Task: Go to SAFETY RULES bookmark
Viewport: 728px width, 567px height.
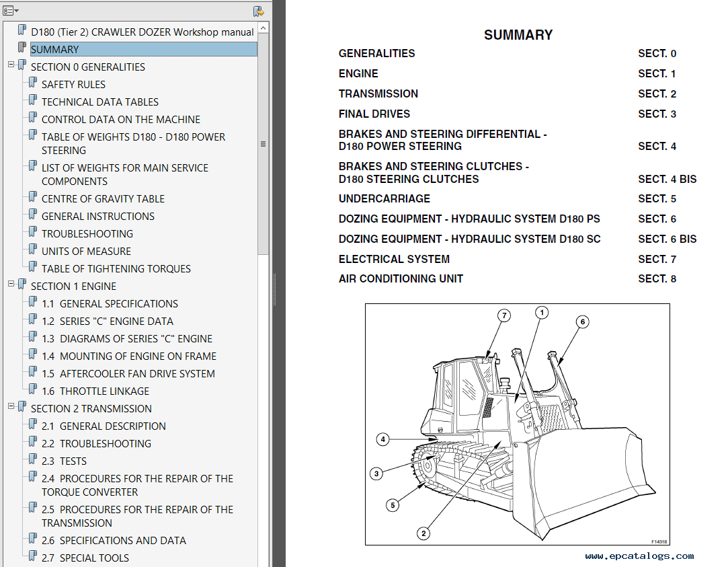Action: [73, 85]
